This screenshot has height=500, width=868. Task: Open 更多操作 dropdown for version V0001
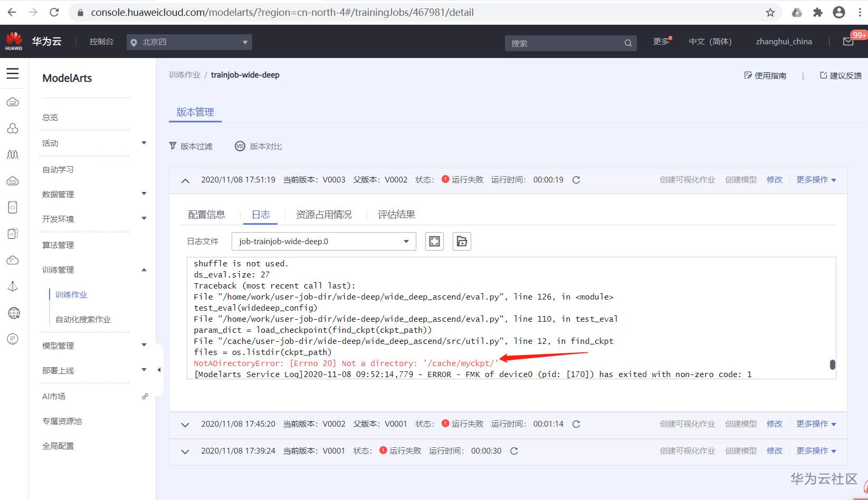[816, 451]
